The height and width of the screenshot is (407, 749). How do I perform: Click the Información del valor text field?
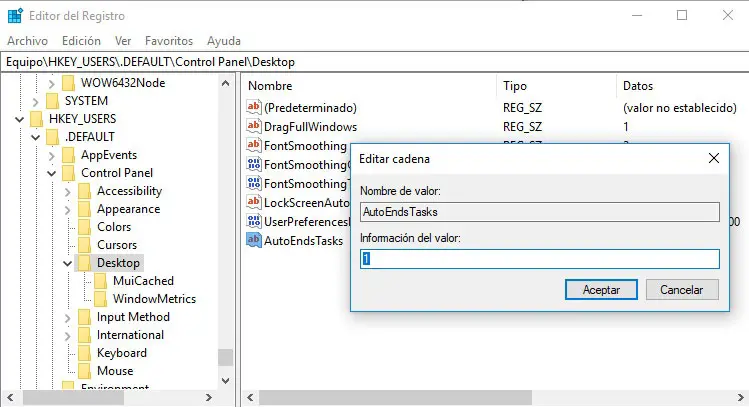click(539, 259)
